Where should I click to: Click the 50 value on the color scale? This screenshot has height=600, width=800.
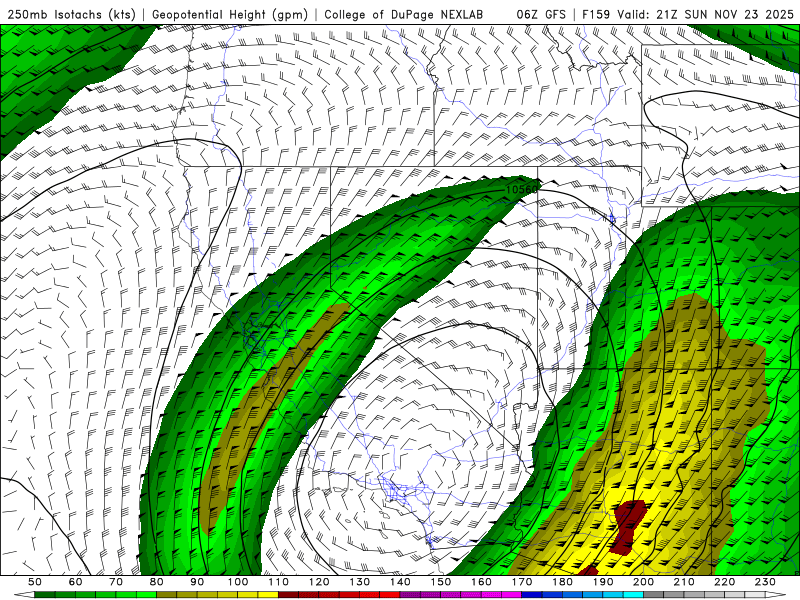35,582
